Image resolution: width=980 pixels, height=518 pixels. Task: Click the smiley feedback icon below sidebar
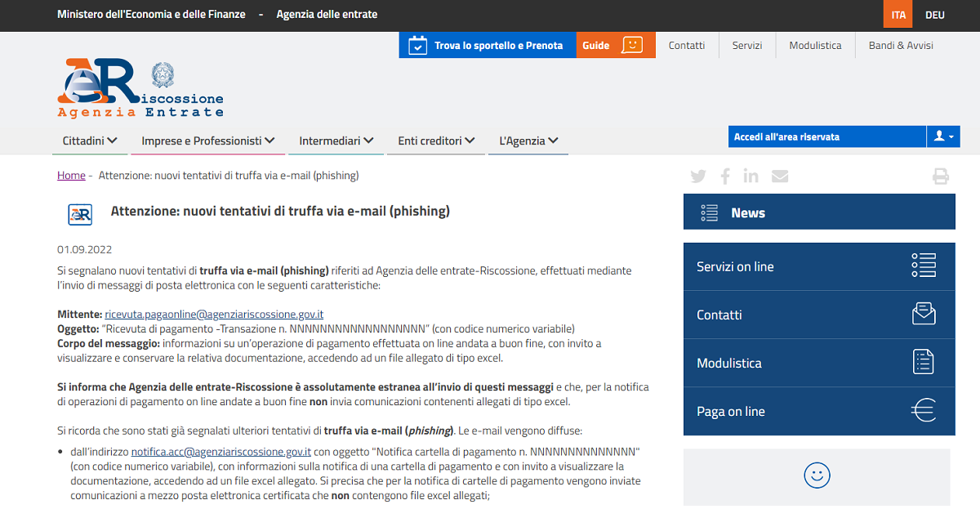[x=817, y=476]
